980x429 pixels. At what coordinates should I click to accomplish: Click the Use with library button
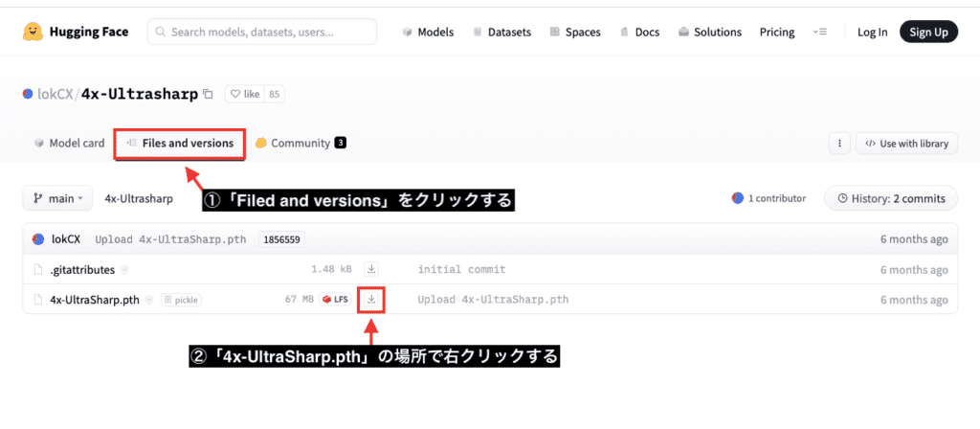click(906, 144)
